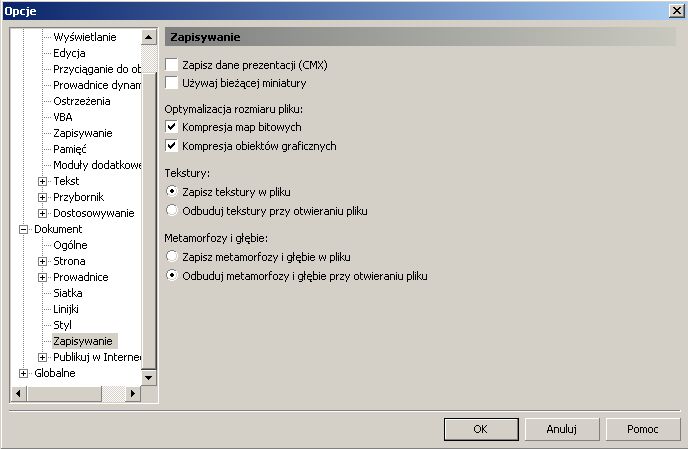Expand the Dostosowywanie tree node
The height and width of the screenshot is (449, 688).
coord(42,213)
